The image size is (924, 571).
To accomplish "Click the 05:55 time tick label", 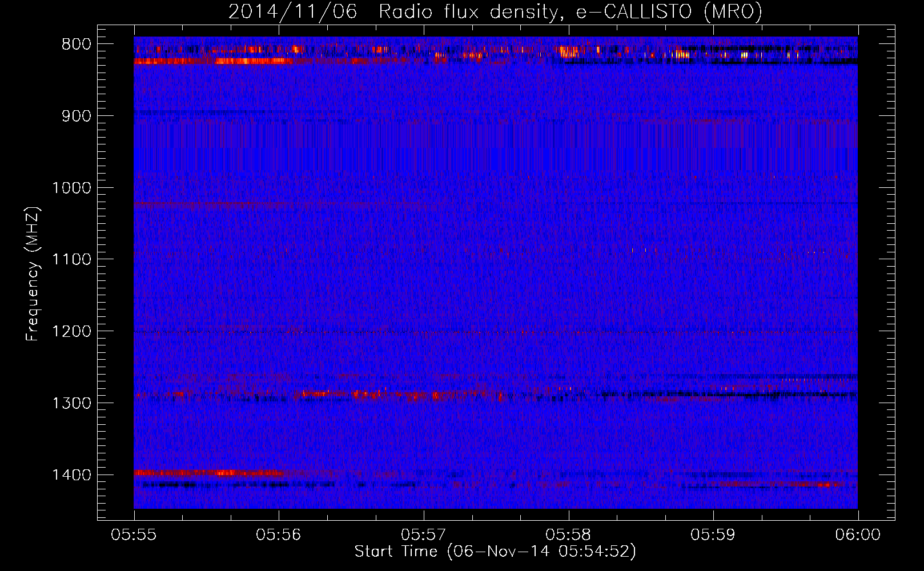I will 134,535.
